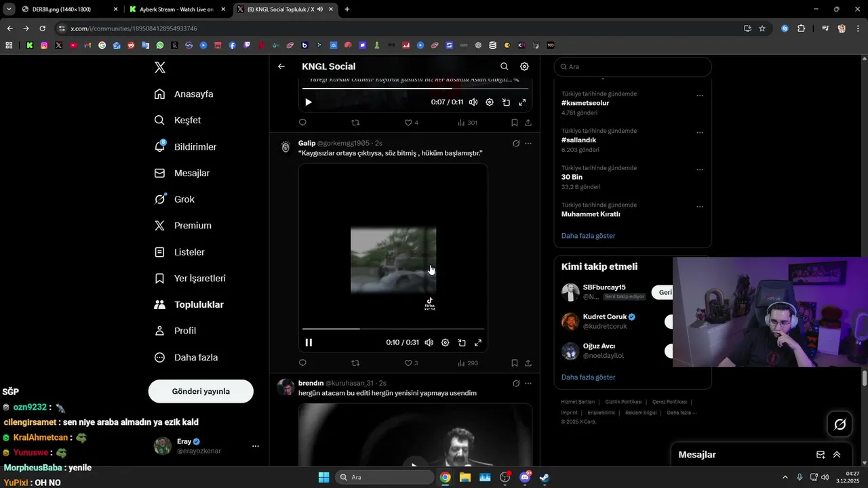Open options for #sallandık trend

pos(700,133)
